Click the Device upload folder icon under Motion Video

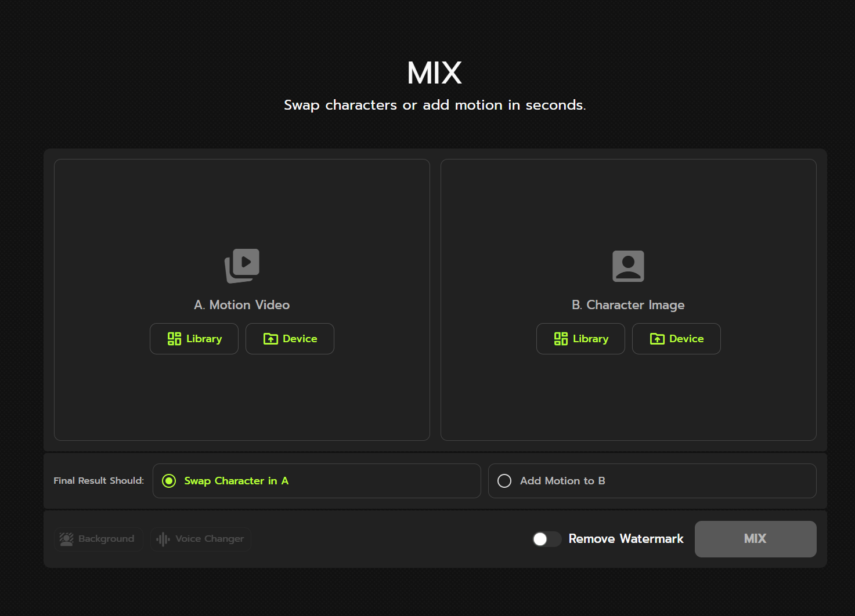pyautogui.click(x=270, y=339)
